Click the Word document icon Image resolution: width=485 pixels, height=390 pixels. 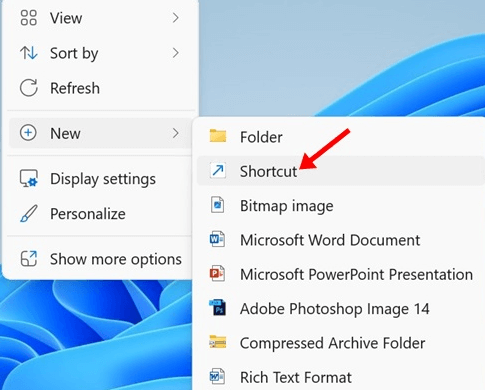(x=217, y=239)
